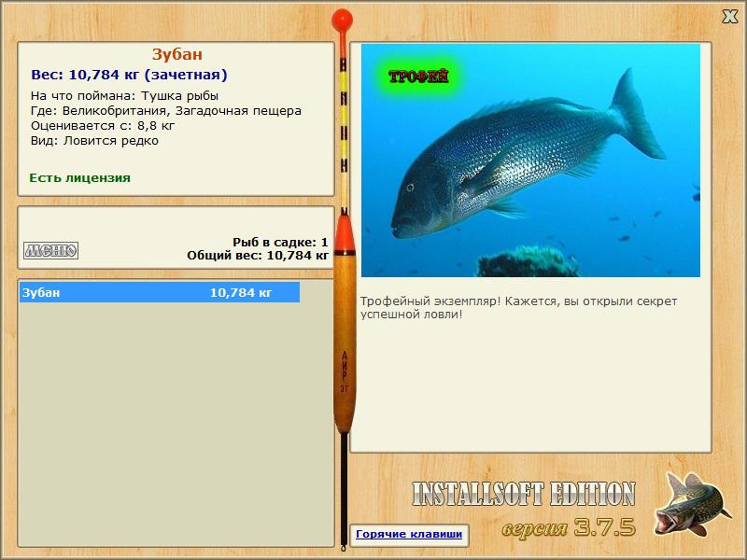Screen dimensions: 747x560
Task: Click the pike logo icon
Action: tap(692, 504)
